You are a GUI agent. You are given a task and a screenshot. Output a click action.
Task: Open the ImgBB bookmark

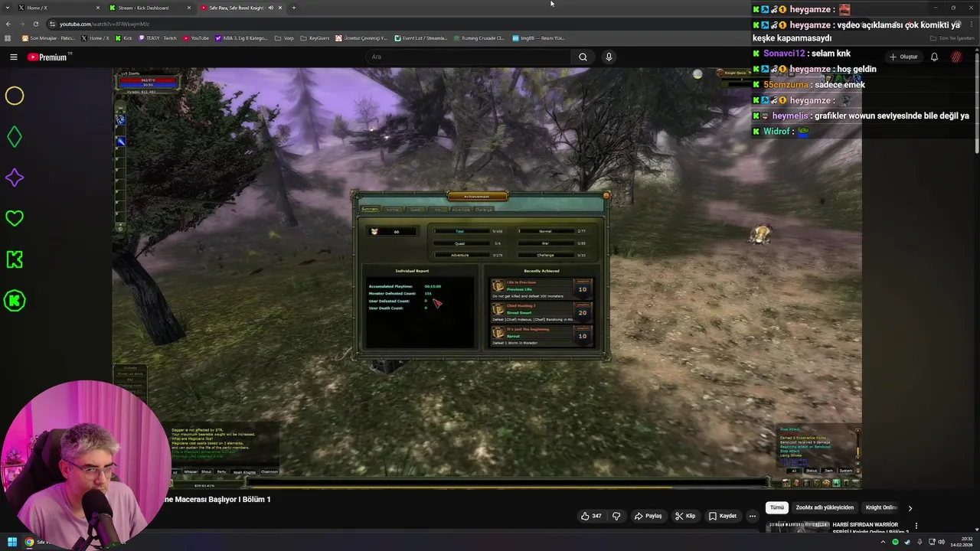tap(538, 37)
